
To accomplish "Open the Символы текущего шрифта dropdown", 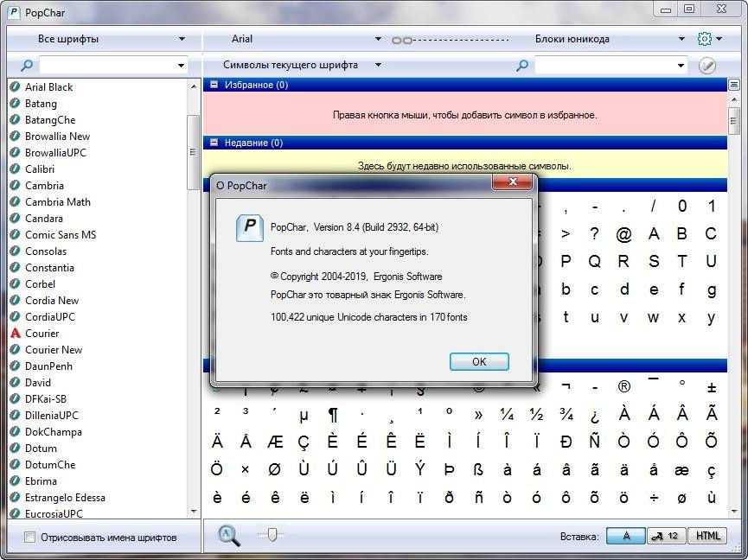I will tap(302, 65).
